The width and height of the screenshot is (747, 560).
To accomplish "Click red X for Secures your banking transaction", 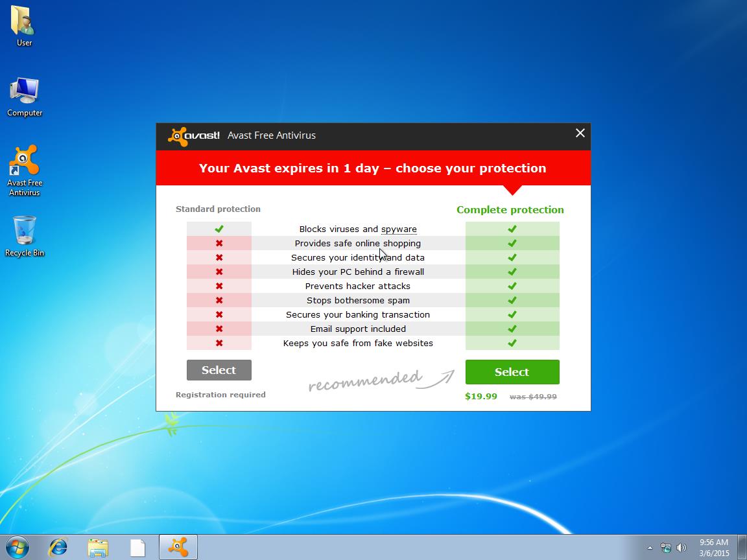I will pyautogui.click(x=219, y=315).
